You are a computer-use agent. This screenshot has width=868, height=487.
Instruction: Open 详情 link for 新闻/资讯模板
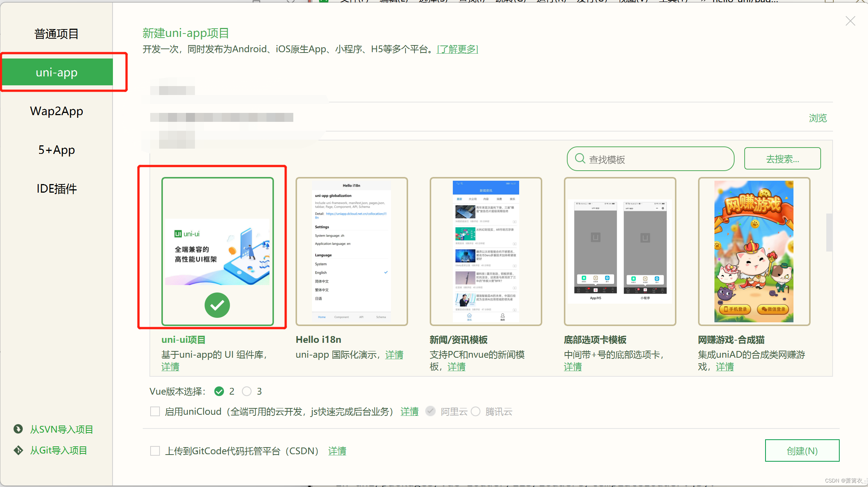(x=457, y=367)
